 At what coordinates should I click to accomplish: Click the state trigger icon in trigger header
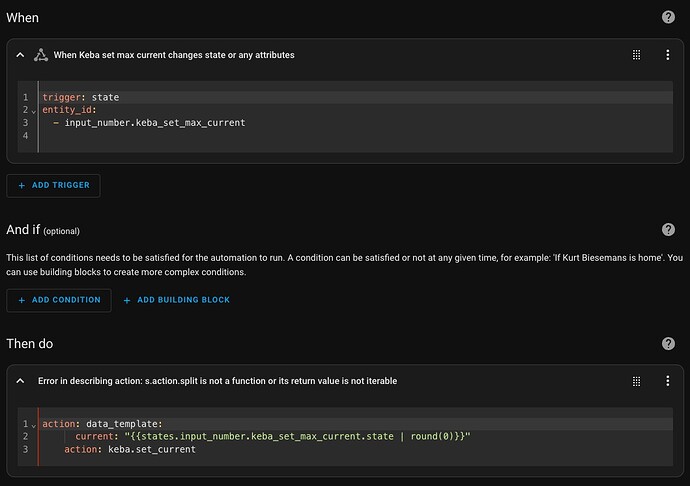point(41,55)
